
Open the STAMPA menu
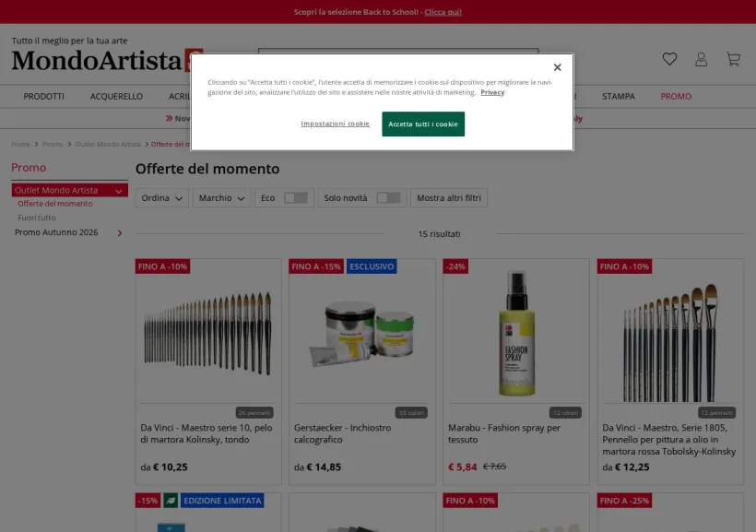point(618,97)
